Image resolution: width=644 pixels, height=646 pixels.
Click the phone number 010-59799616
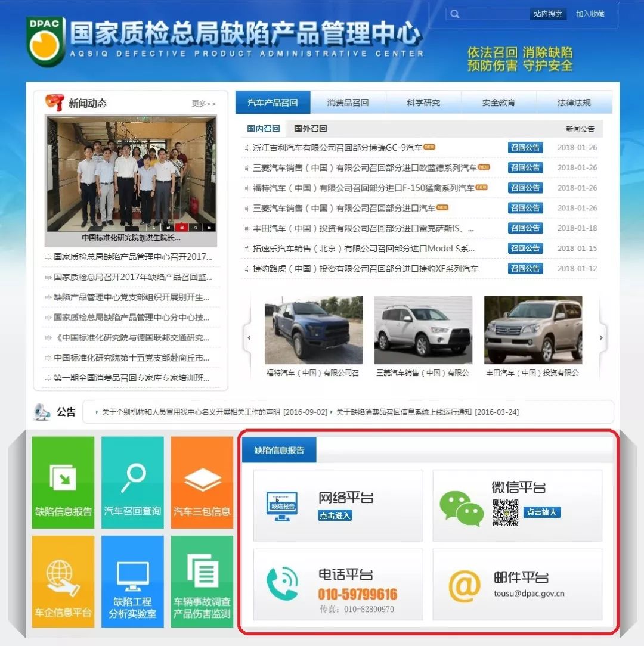pyautogui.click(x=357, y=594)
